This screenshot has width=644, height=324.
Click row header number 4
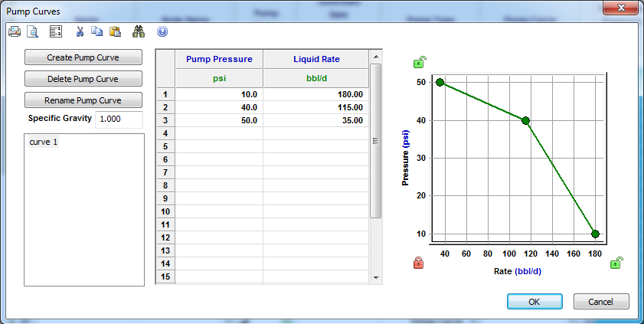[165, 133]
